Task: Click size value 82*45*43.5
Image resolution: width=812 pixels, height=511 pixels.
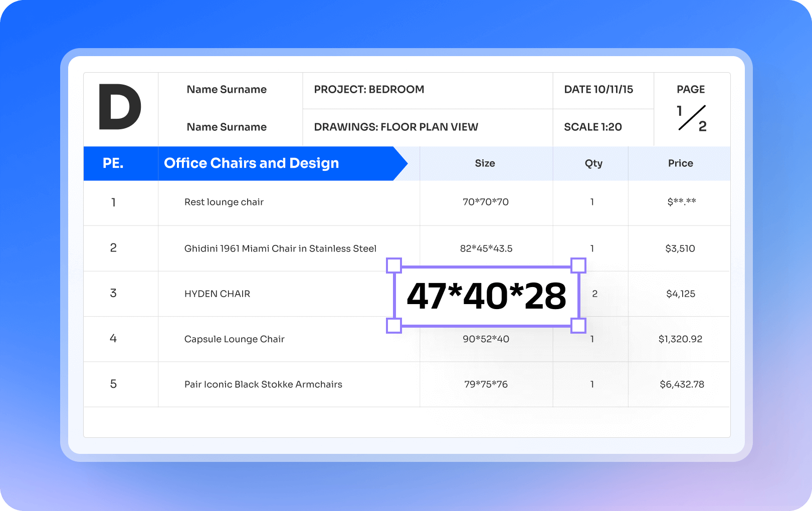Action: pyautogui.click(x=486, y=248)
